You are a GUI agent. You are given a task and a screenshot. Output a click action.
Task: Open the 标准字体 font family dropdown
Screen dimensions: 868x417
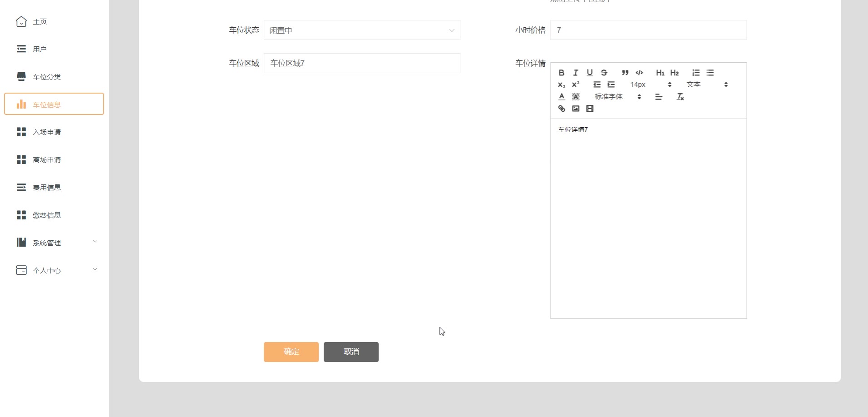(618, 97)
